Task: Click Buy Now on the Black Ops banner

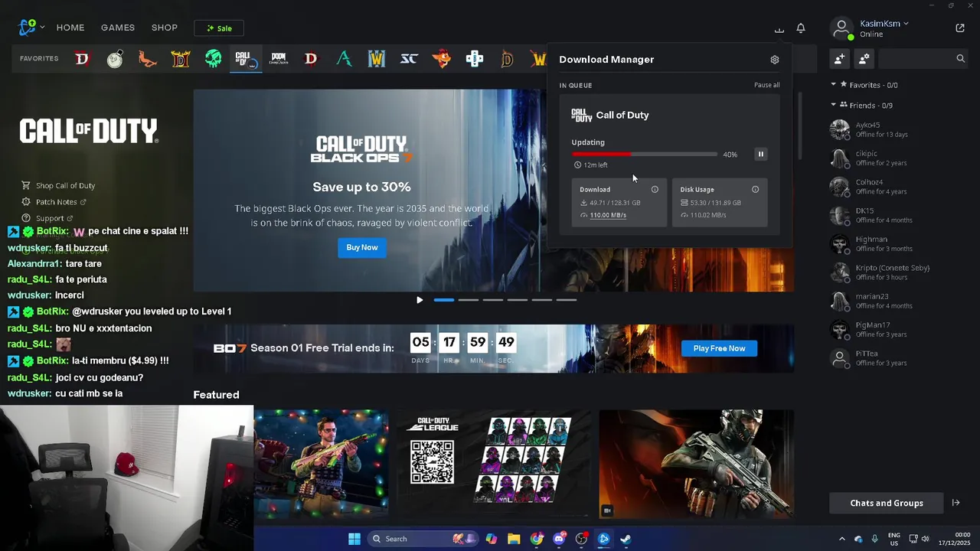Action: 362,247
